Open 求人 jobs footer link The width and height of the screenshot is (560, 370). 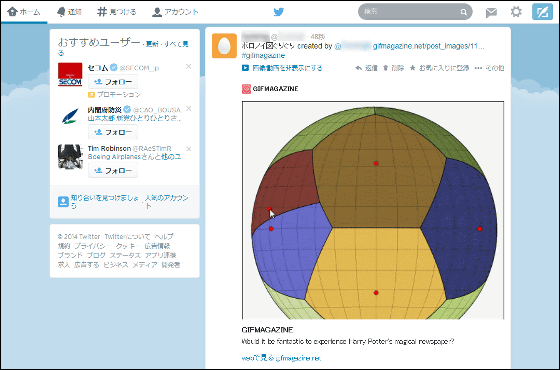pyautogui.click(x=64, y=265)
